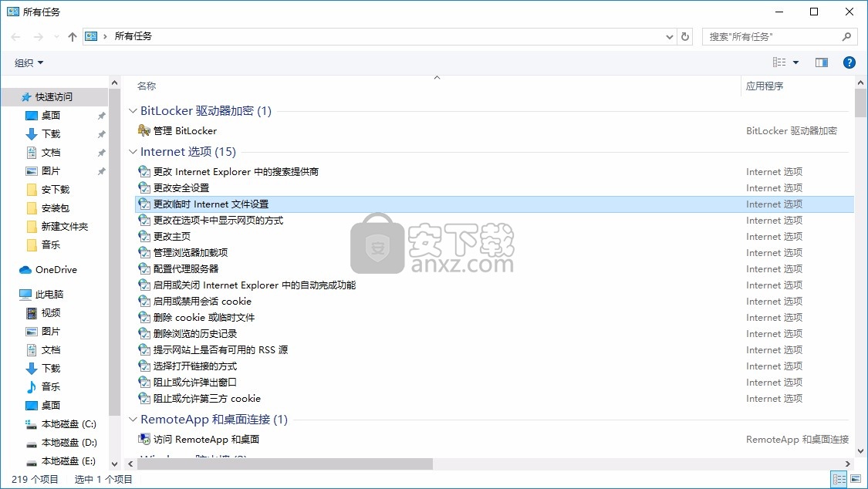
Task: Click 所有任务 in the address path
Action: click(x=133, y=36)
